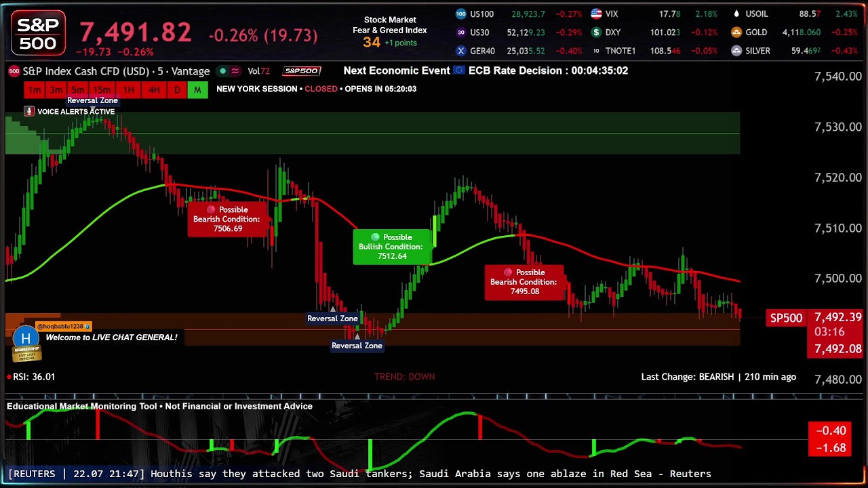The image size is (868, 488).
Task: Click the VIX US flag icon
Action: coord(596,14)
